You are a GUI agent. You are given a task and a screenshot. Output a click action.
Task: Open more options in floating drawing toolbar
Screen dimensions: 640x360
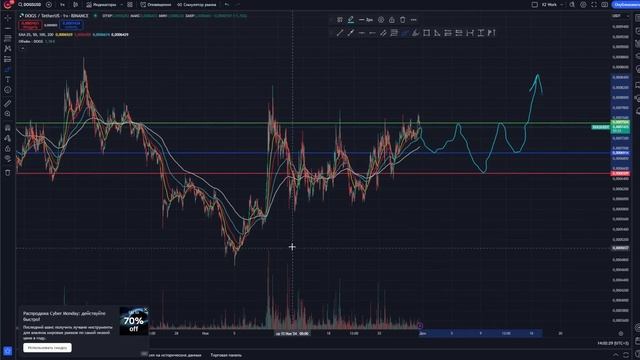(413, 20)
